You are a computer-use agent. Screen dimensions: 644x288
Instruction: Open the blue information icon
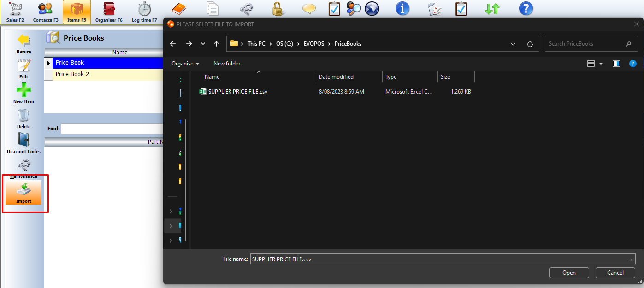click(402, 8)
